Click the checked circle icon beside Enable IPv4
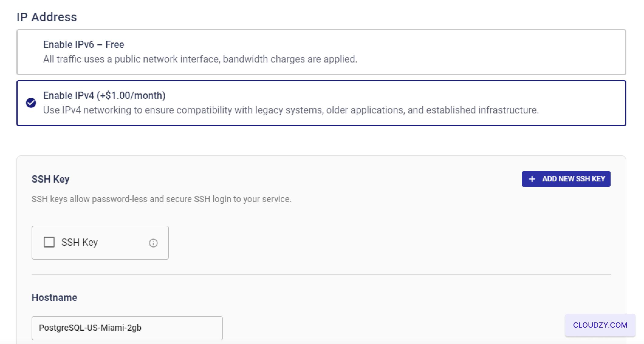 tap(31, 103)
